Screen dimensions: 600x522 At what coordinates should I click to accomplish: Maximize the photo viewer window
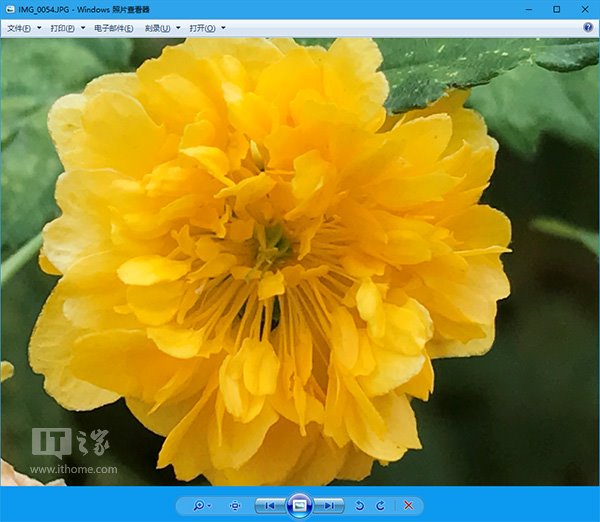pos(556,9)
